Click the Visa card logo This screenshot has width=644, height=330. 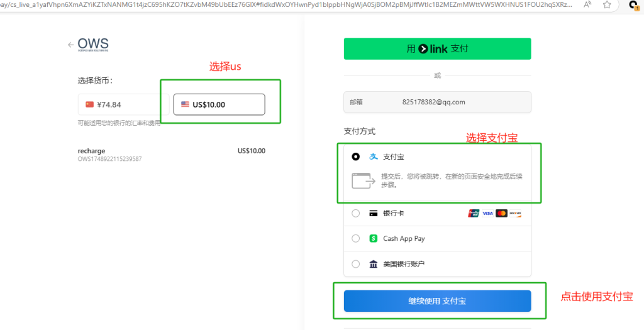[487, 214]
